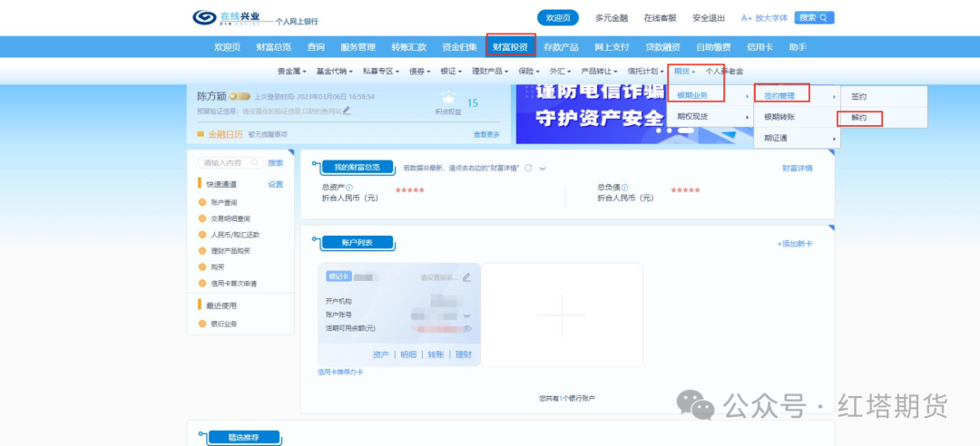Expand the 外汇 dropdown
980x446 pixels.
[560, 72]
